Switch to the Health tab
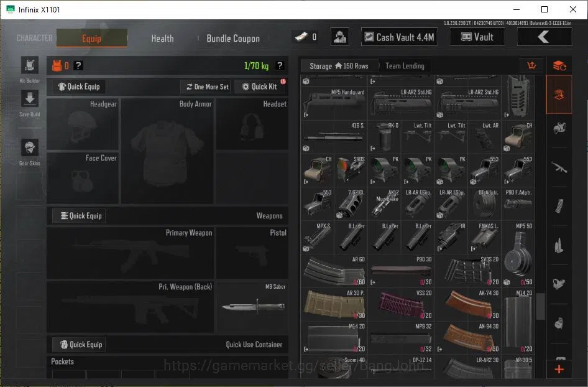This screenshot has height=387, width=588. (162, 39)
